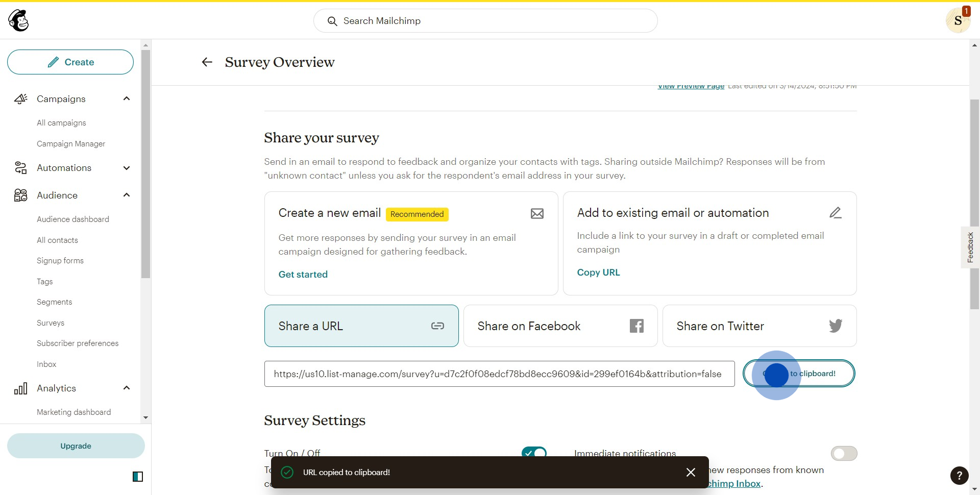The width and height of the screenshot is (980, 495).
Task: Click the Automations flow icon
Action: 21,168
